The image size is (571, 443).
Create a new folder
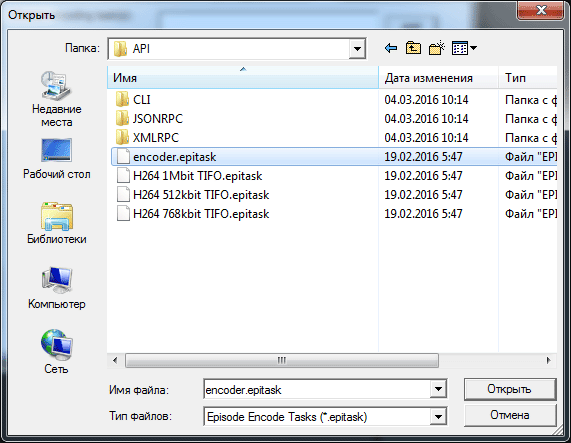click(437, 48)
